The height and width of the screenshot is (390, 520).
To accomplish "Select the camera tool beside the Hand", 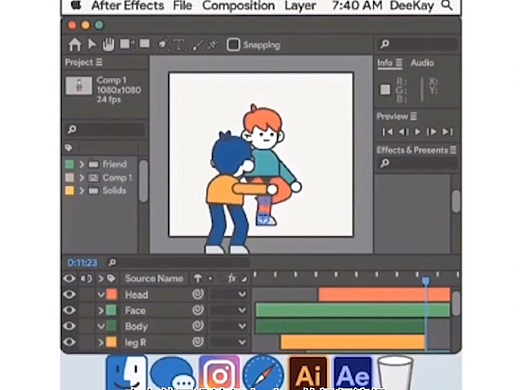I will (127, 44).
